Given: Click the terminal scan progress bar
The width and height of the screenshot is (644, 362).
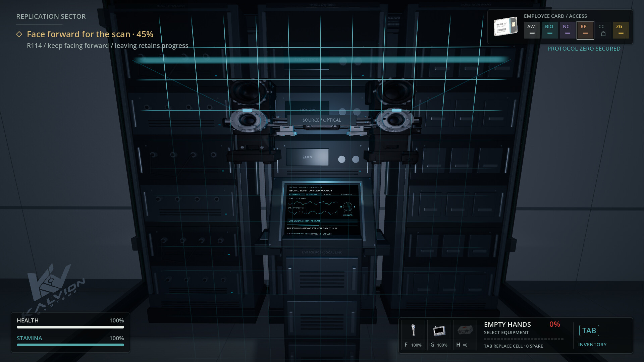Looking at the screenshot, I should click(322, 225).
